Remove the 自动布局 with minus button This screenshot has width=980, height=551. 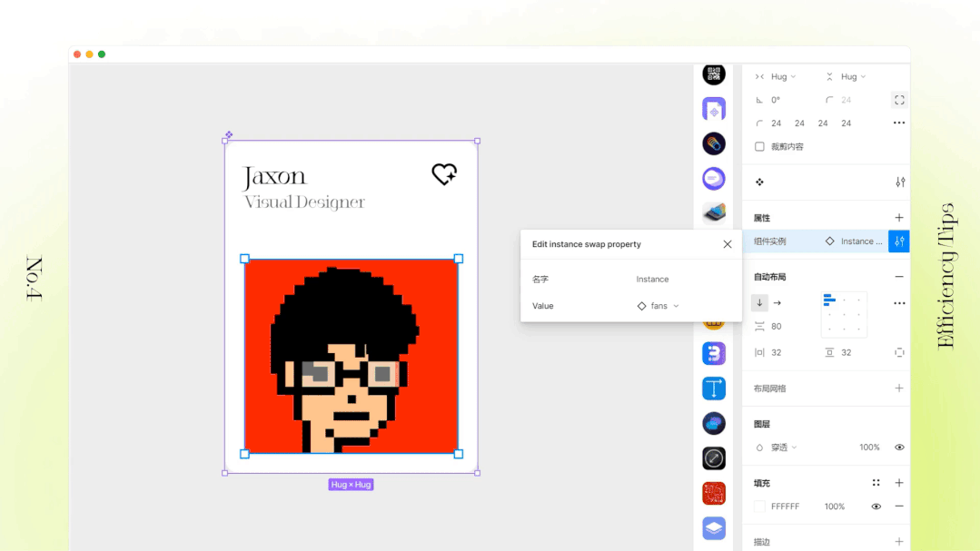(x=899, y=277)
